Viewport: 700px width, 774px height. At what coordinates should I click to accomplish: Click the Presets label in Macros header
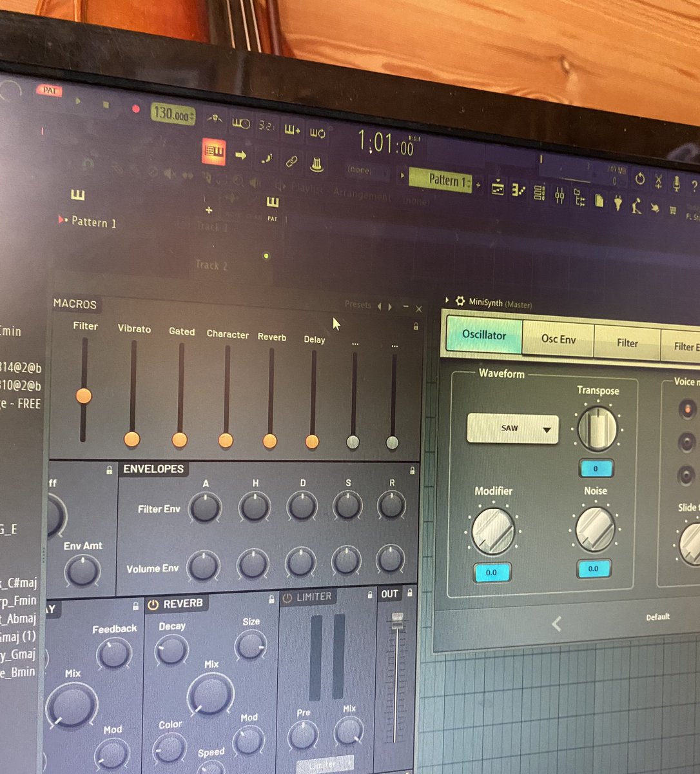coord(358,304)
